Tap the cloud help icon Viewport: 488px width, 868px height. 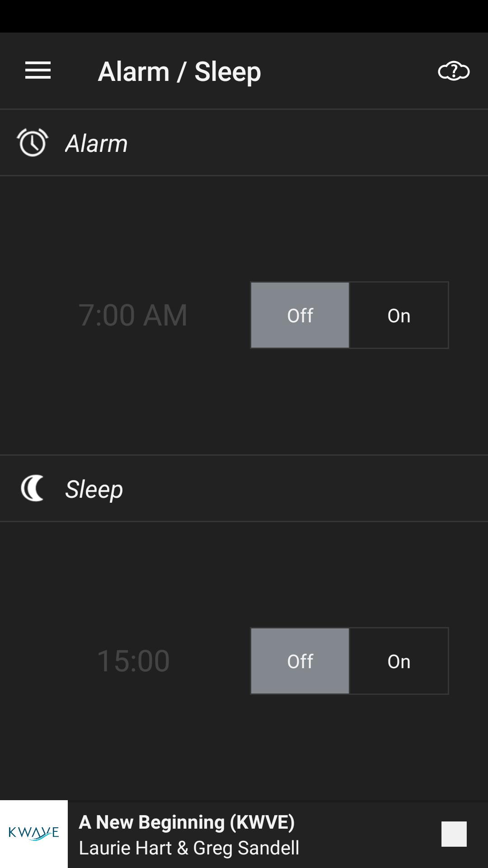[x=454, y=71]
